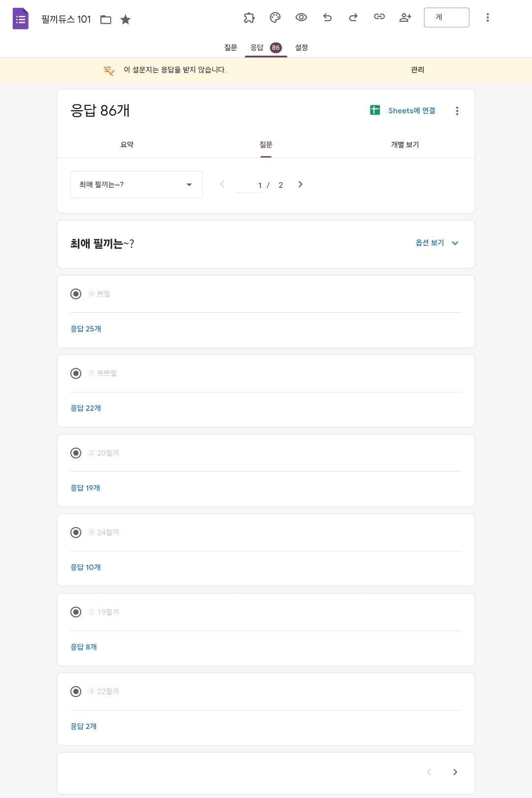Switch to the 요약 tab
Screen dimensions: 532x798
pyautogui.click(x=127, y=145)
